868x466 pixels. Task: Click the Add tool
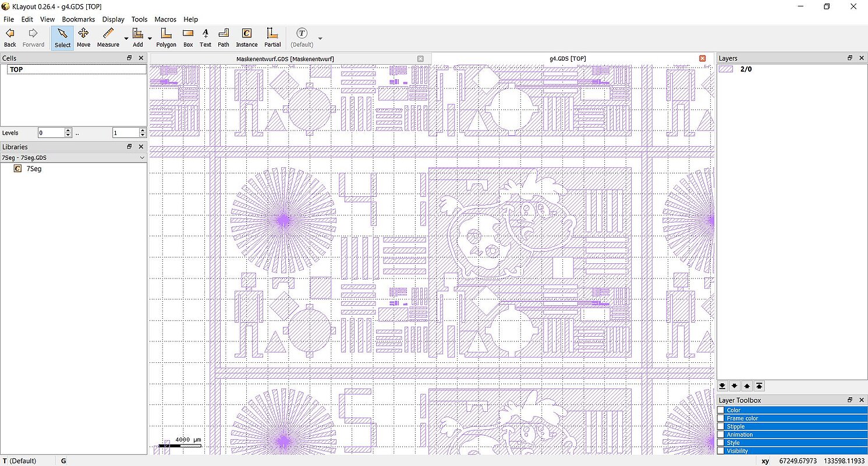point(137,38)
